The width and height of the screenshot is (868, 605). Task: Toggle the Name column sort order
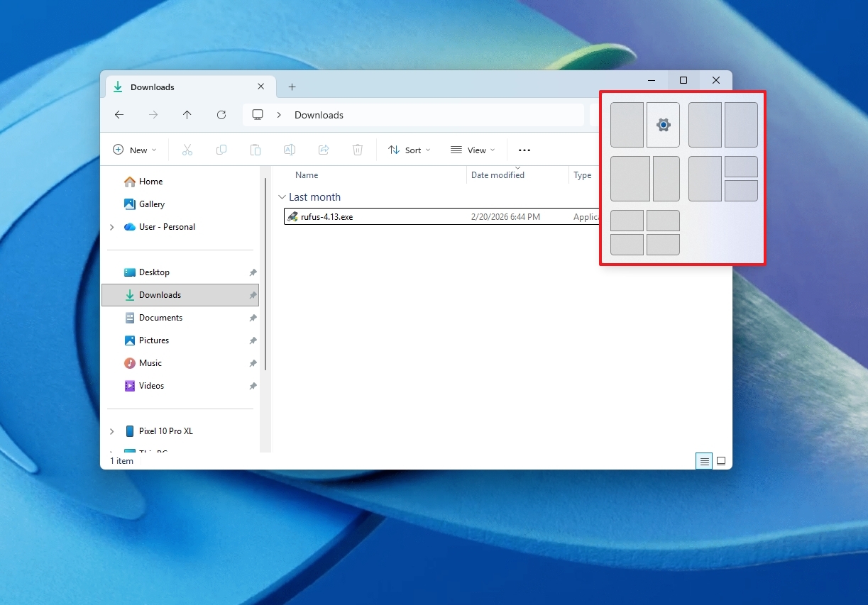[x=306, y=174]
